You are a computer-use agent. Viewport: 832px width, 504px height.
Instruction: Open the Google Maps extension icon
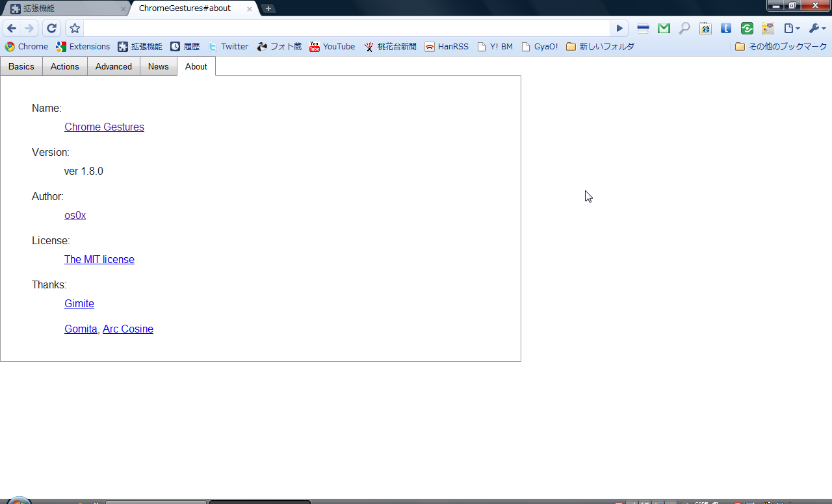[x=768, y=29]
